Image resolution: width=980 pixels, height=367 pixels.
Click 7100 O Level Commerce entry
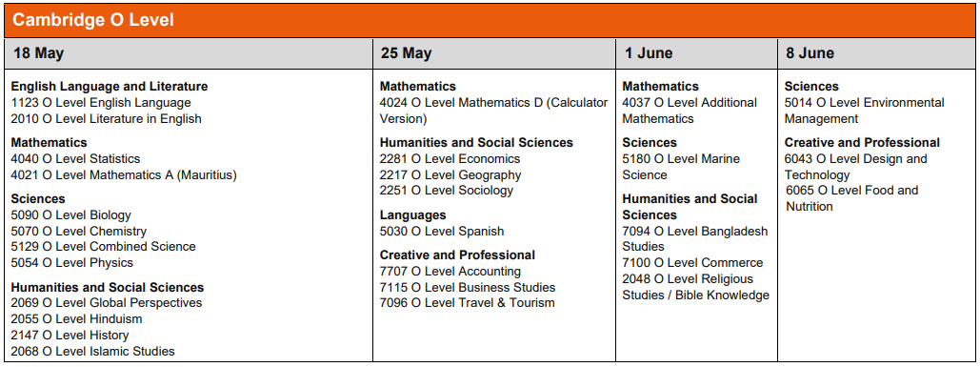click(692, 262)
